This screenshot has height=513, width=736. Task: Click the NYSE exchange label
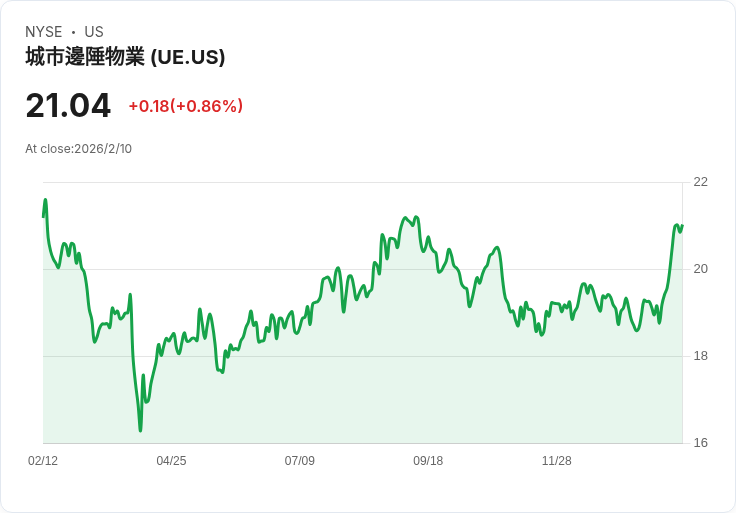(x=43, y=32)
